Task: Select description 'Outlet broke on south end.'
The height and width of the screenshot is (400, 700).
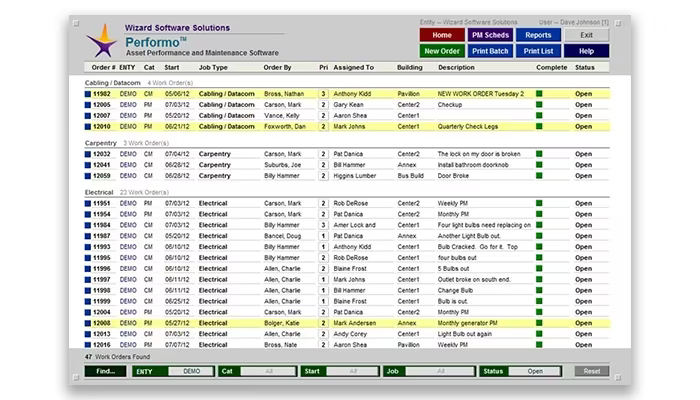Action: pos(474,279)
